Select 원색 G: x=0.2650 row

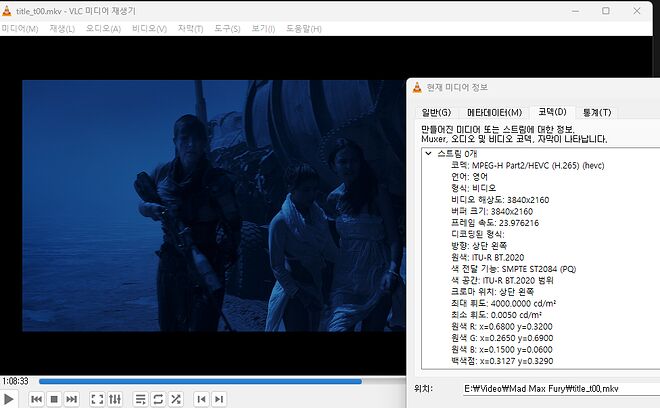pos(502,338)
